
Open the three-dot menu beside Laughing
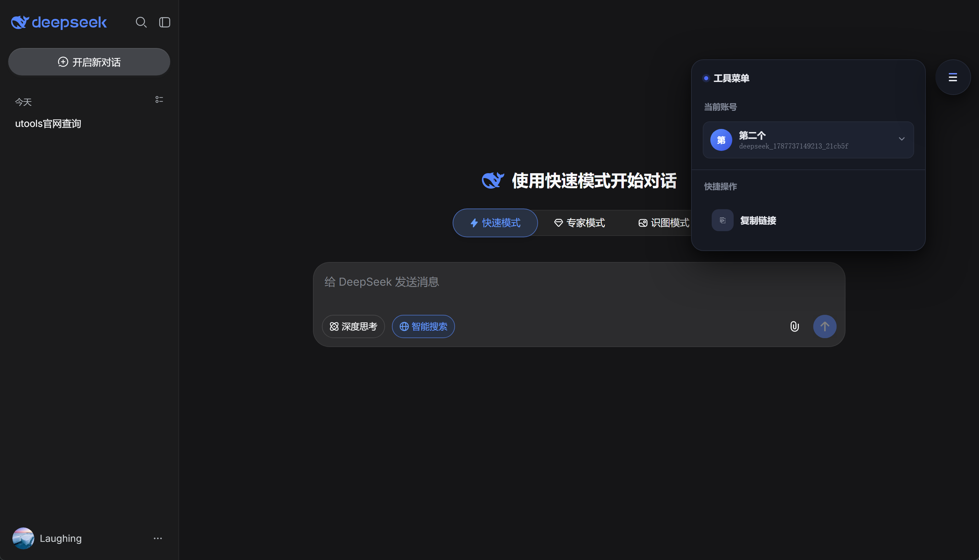[x=158, y=538]
